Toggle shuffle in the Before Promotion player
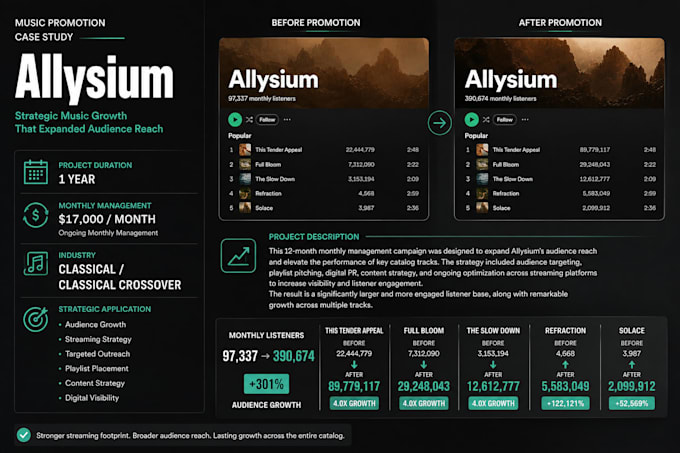The image size is (680, 453). [x=249, y=120]
